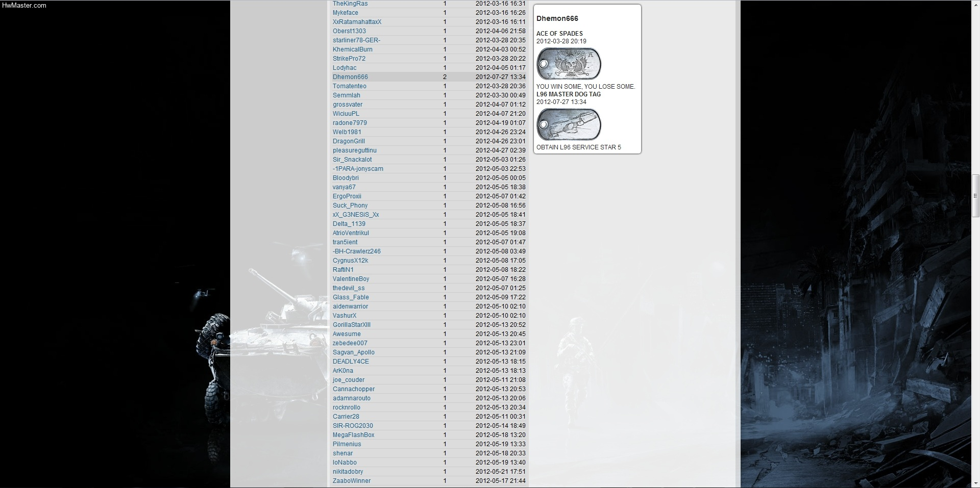Open player Delta_1139 link
Image resolution: width=980 pixels, height=488 pixels.
[349, 224]
